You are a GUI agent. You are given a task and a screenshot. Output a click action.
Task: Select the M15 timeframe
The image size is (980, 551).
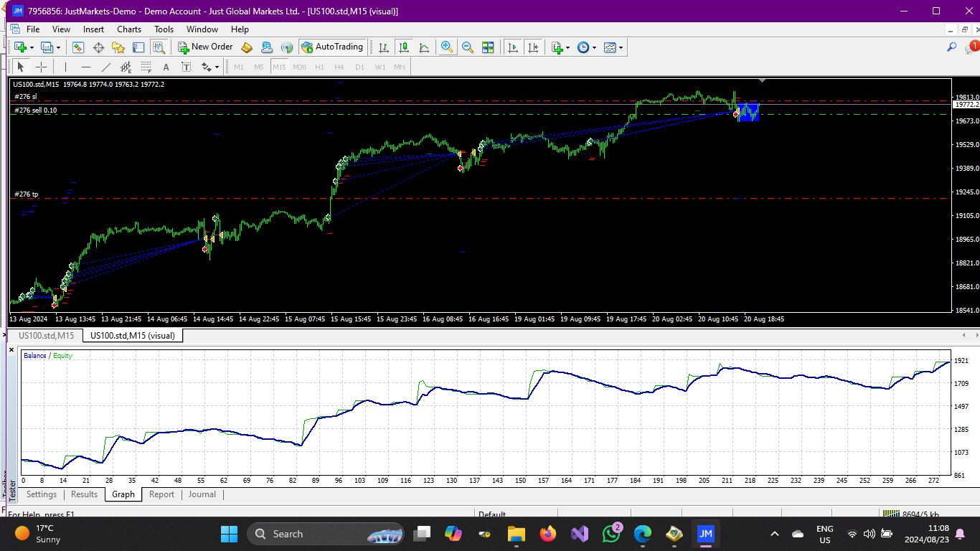tap(279, 67)
